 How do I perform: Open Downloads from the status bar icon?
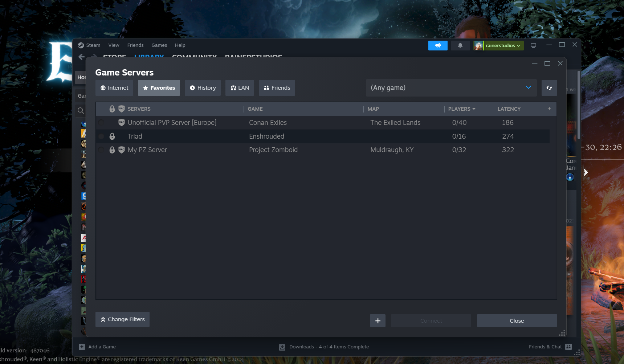click(x=282, y=347)
